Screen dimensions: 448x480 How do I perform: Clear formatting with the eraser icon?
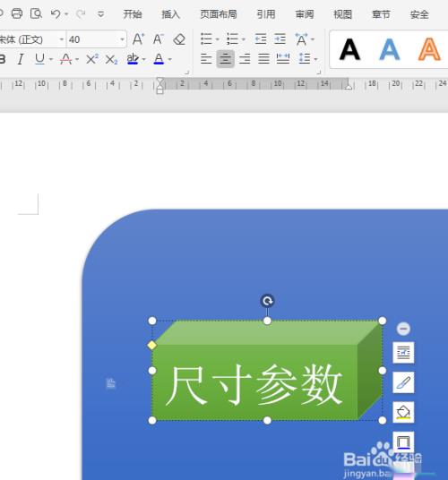[x=179, y=39]
